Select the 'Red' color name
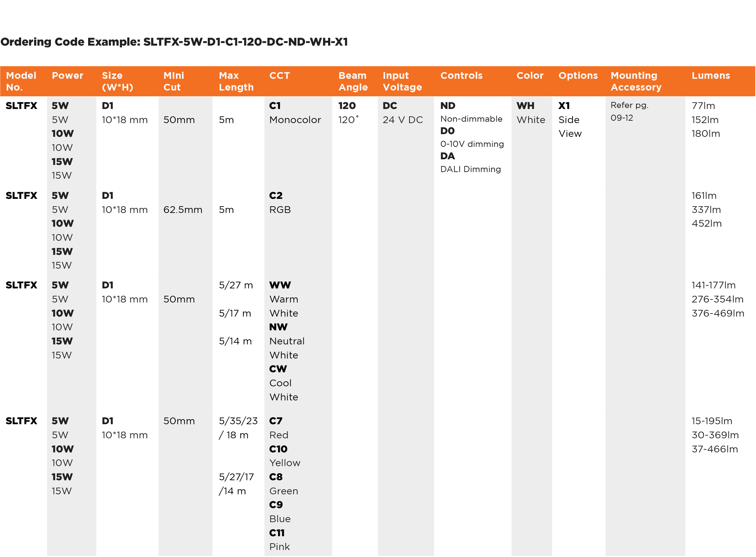The width and height of the screenshot is (756, 557). pyautogui.click(x=278, y=436)
